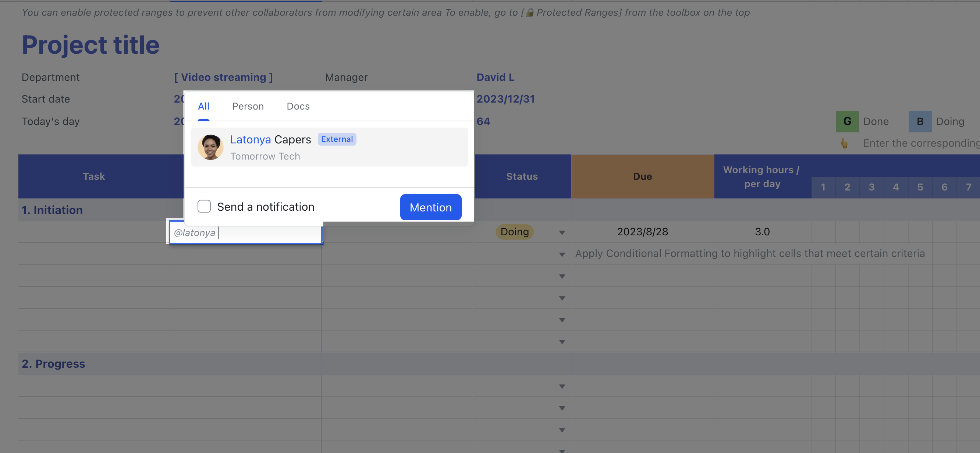980x453 pixels.
Task: Click Latonya Capers profile avatar
Action: (x=210, y=146)
